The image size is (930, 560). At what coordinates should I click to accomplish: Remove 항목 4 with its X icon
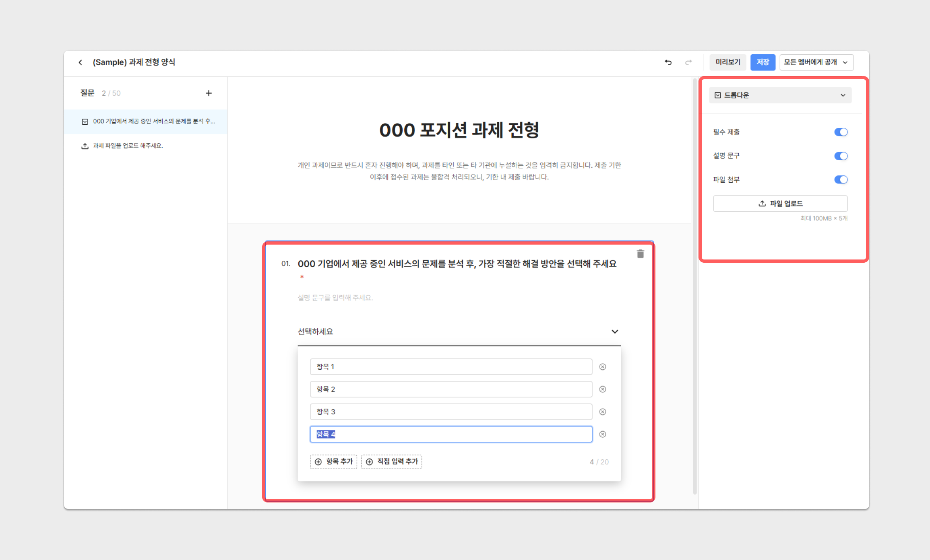603,434
